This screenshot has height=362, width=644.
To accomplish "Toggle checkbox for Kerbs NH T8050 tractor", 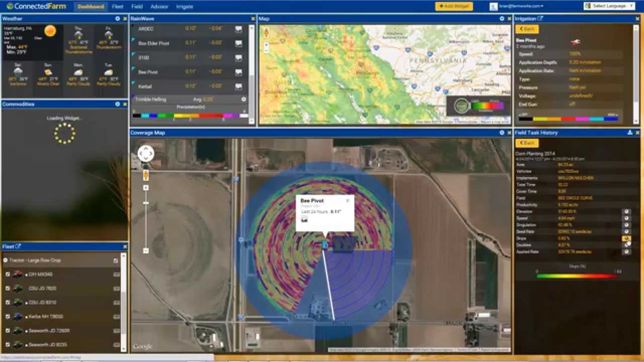I will tap(8, 316).
